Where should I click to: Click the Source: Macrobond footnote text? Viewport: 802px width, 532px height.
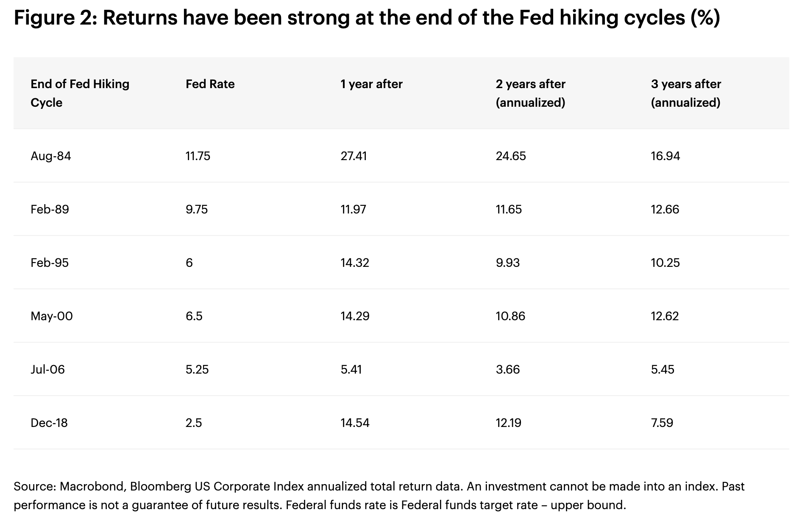coord(379,496)
